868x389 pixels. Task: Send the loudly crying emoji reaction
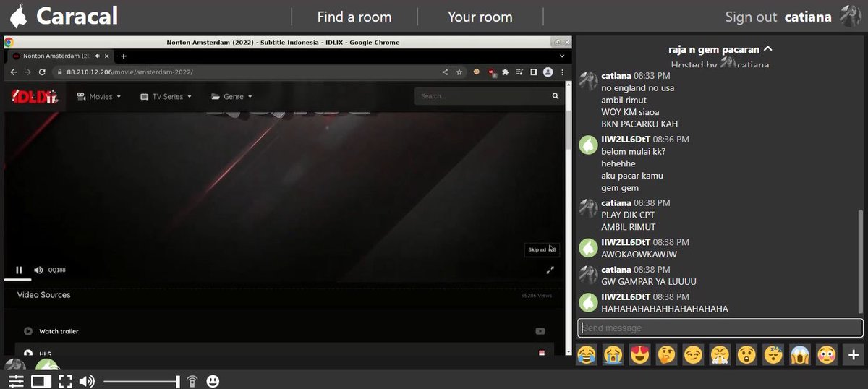(x=614, y=355)
